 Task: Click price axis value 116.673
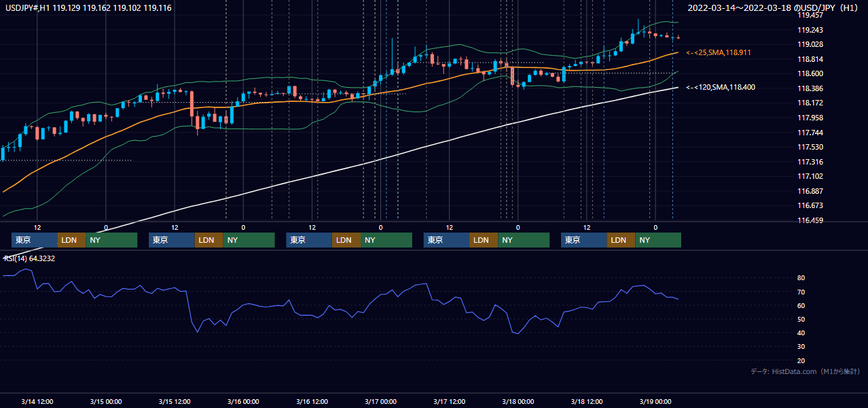pos(810,205)
